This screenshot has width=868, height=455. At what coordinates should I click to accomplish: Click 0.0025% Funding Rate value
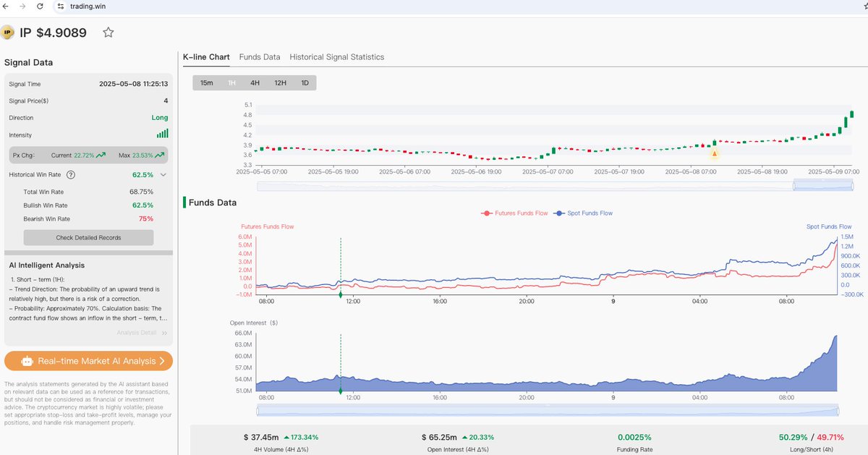[x=634, y=438]
